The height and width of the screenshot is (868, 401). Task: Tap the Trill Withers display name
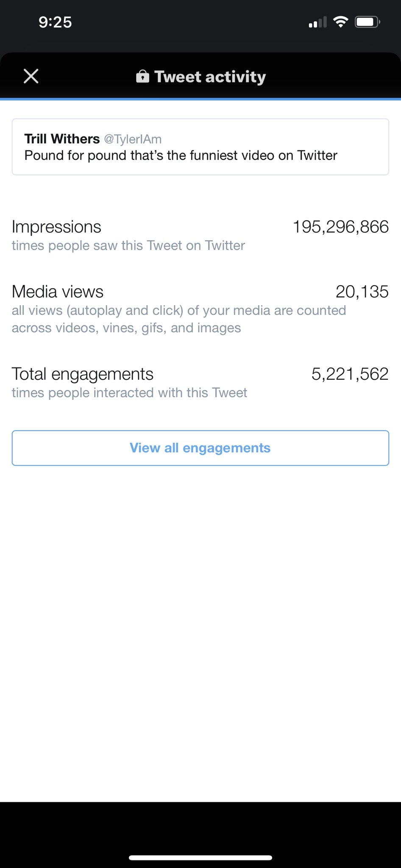62,139
